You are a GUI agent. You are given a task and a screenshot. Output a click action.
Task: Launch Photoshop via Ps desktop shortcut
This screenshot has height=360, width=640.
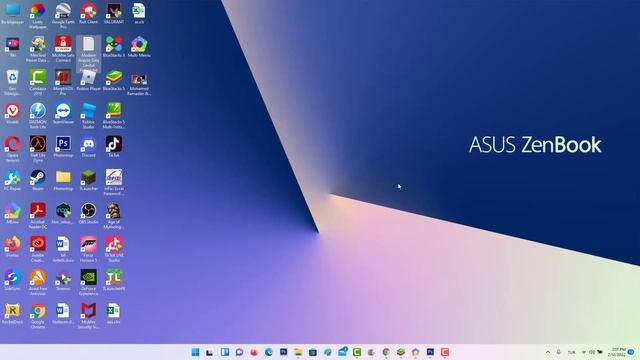coord(63,147)
